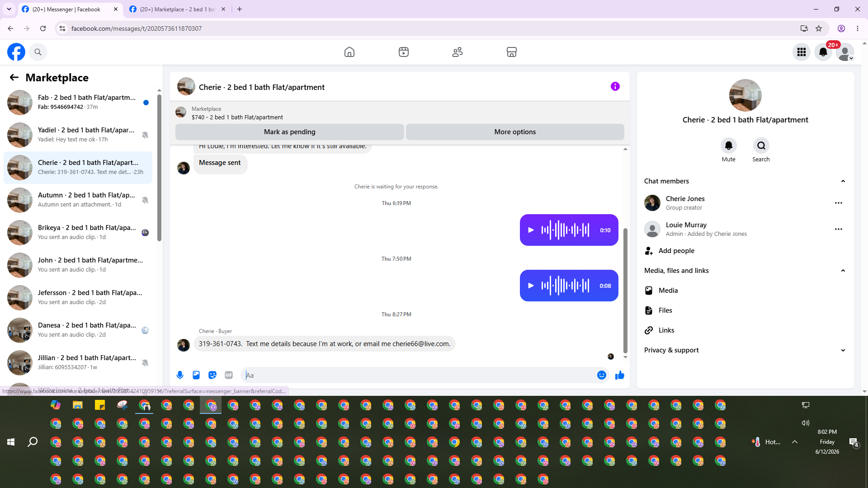Open Cherie's listing photo in the right panel
This screenshot has height=488, width=868.
click(x=745, y=95)
